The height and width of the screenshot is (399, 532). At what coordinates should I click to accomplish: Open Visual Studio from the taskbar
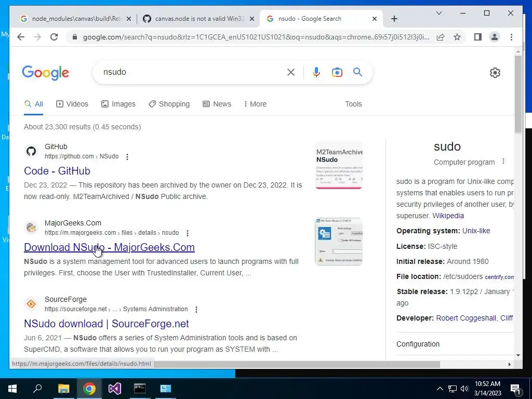[x=115, y=389]
